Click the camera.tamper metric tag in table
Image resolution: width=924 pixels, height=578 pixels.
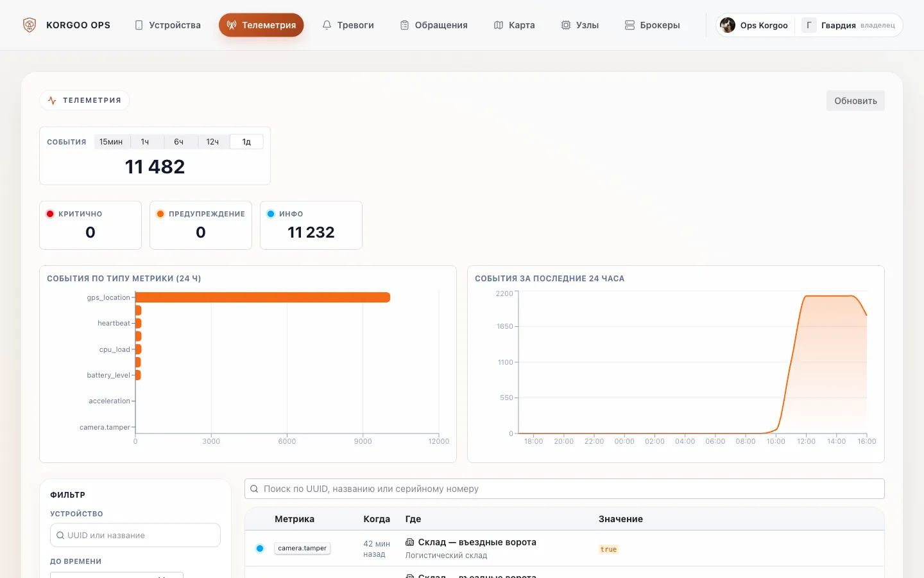point(302,548)
